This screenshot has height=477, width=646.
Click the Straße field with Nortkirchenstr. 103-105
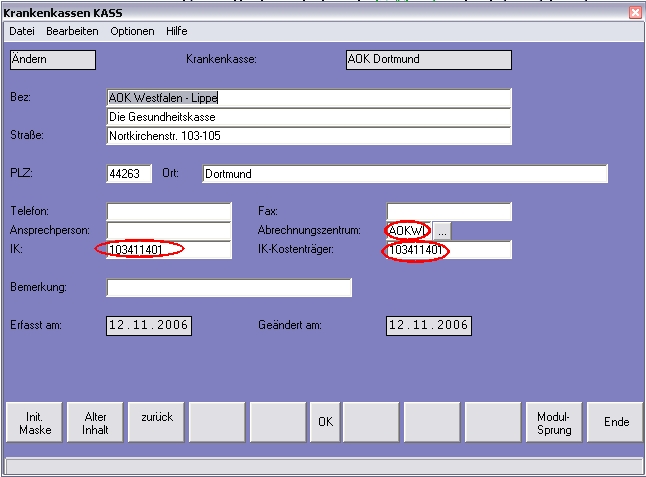309,136
